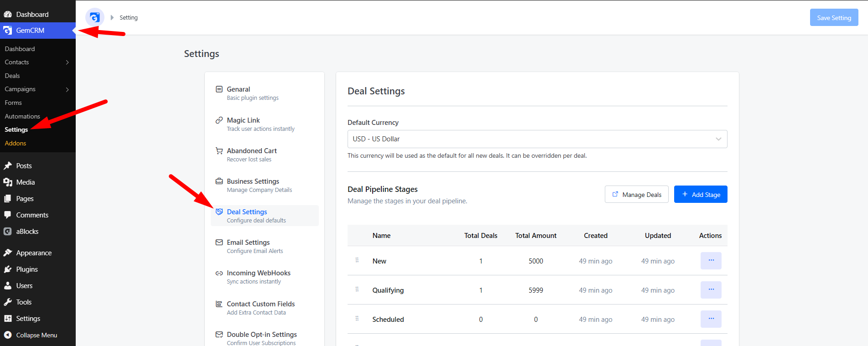Click the WordPress Plugins menu icon

[8, 269]
